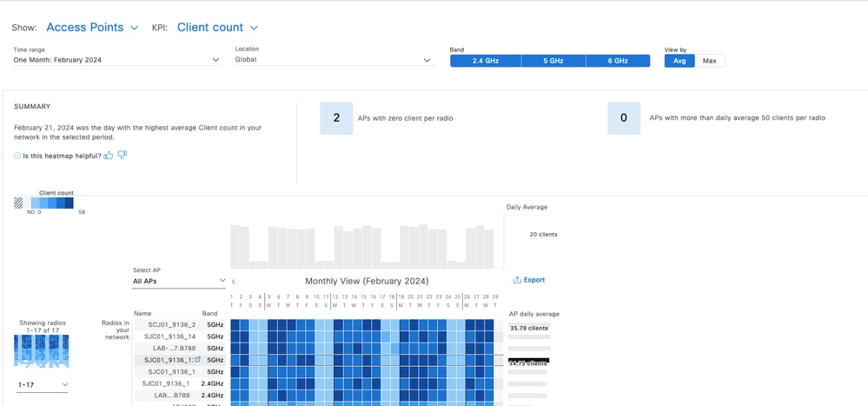Screen dimensions: 868x406
Task: Select the SJC01_9136_1 2.4GHz radio row
Action: 180,383
